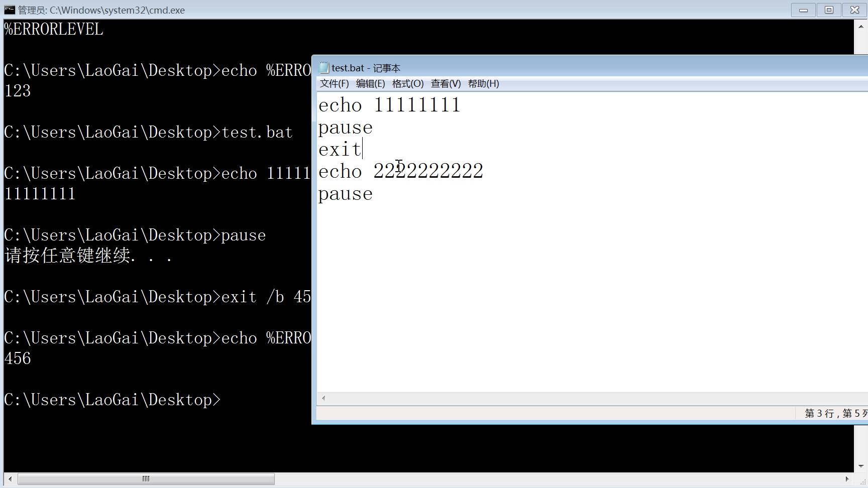
Task: Click the cmd horizontal scrollbar left arrow
Action: point(10,478)
